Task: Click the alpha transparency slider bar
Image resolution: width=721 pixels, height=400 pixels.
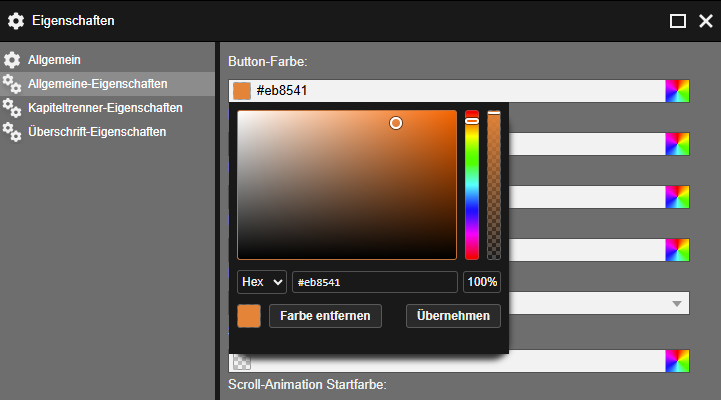Action: (x=494, y=185)
